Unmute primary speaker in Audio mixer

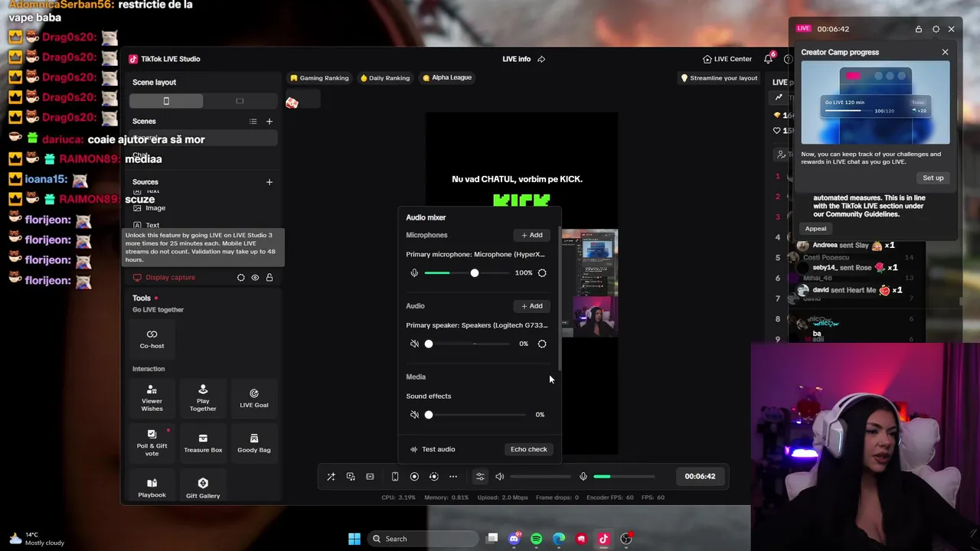[414, 344]
